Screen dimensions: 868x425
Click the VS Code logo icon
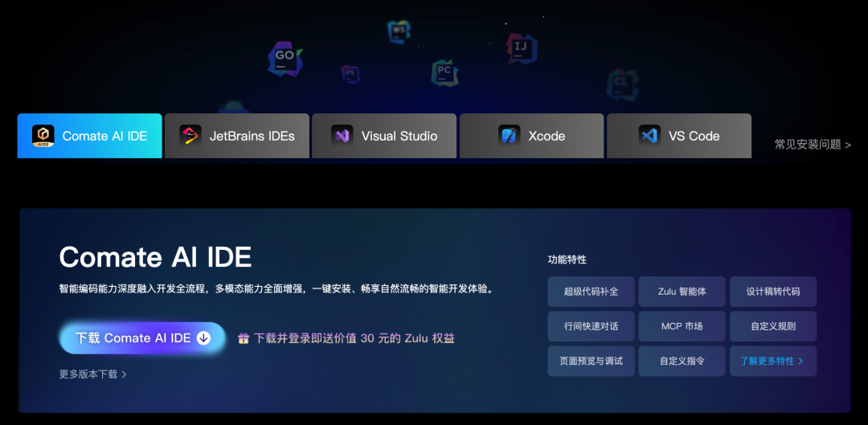[649, 136]
